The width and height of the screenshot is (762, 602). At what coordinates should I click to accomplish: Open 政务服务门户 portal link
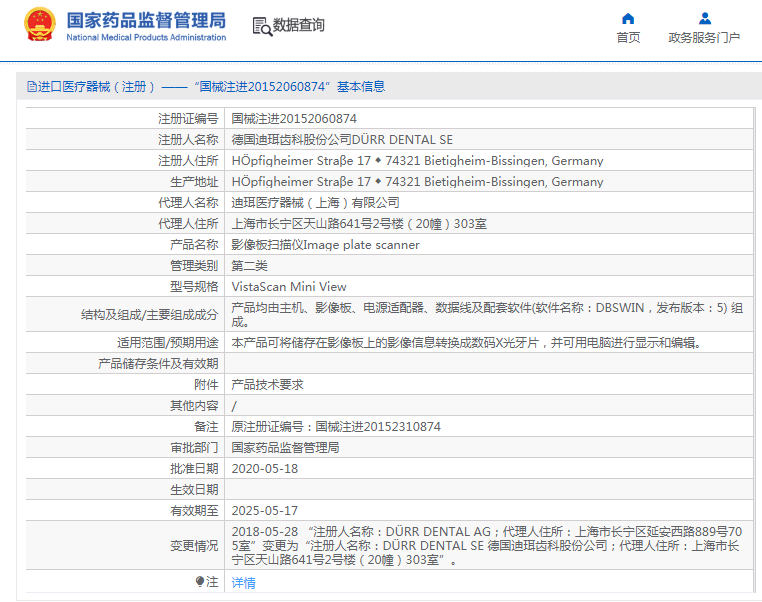tap(704, 37)
